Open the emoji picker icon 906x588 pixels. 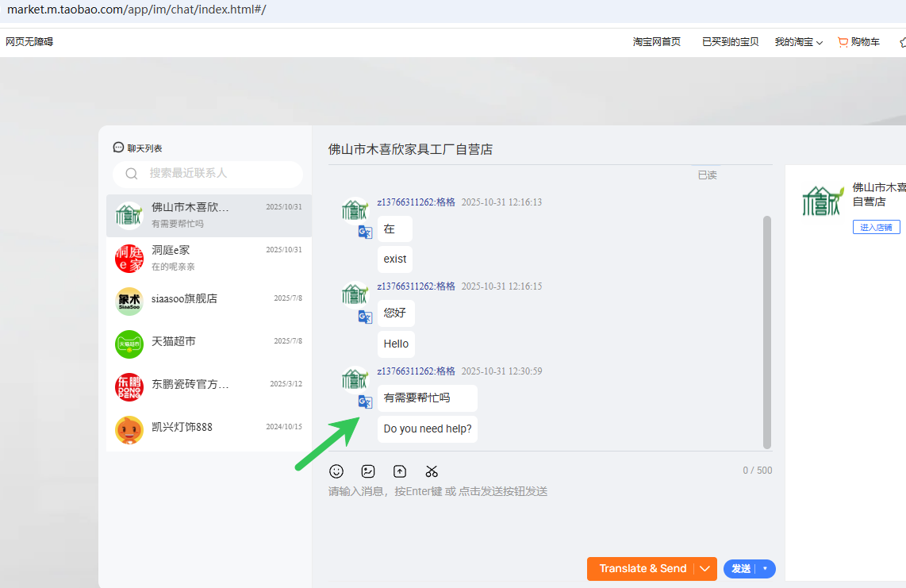336,471
